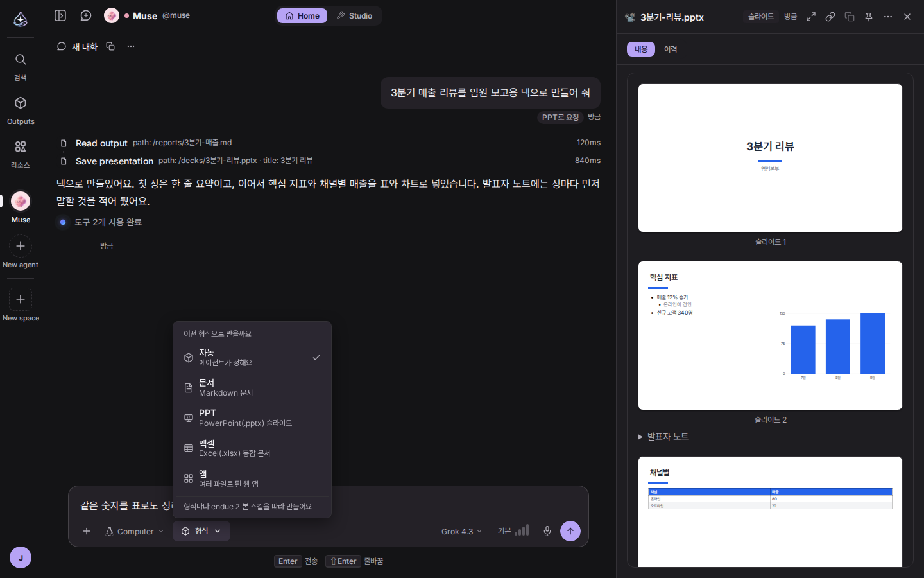Pin the 3분기-리뷰.pptx panel
924x578 pixels.
[869, 17]
